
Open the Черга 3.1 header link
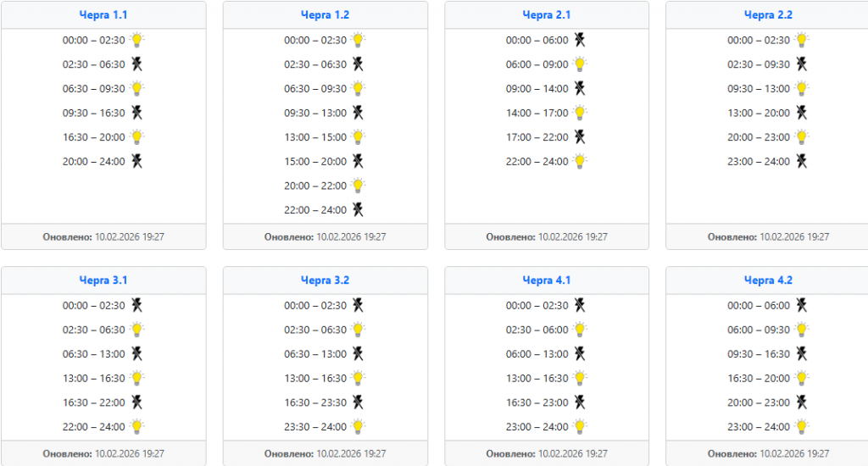[103, 280]
